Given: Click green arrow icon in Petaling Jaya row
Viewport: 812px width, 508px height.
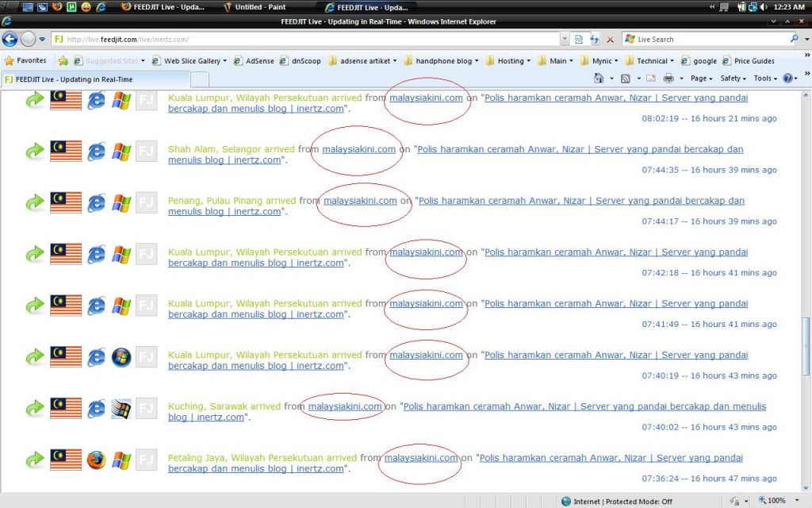Looking at the screenshot, I should tap(35, 460).
